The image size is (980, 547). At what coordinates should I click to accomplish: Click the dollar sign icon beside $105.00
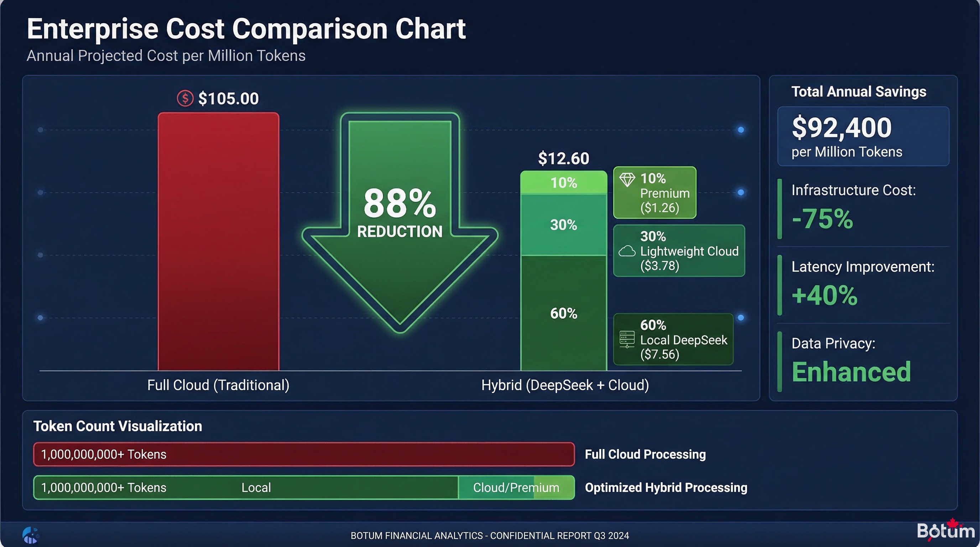(185, 98)
